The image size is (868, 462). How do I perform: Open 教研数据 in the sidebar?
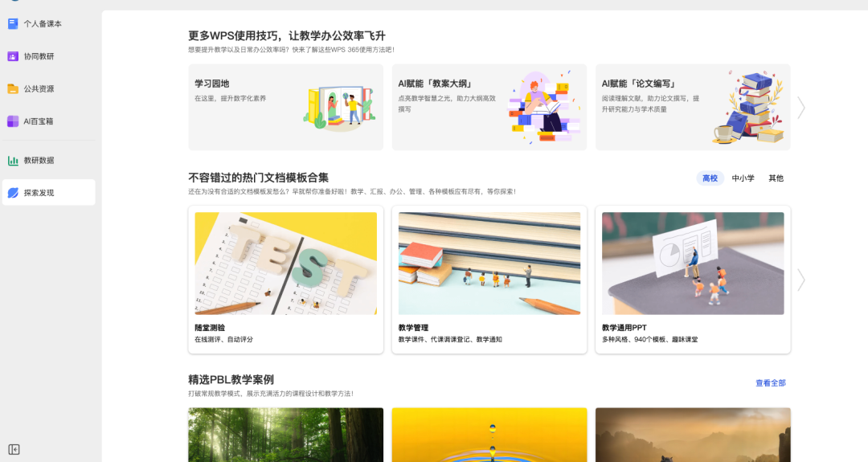coord(49,161)
